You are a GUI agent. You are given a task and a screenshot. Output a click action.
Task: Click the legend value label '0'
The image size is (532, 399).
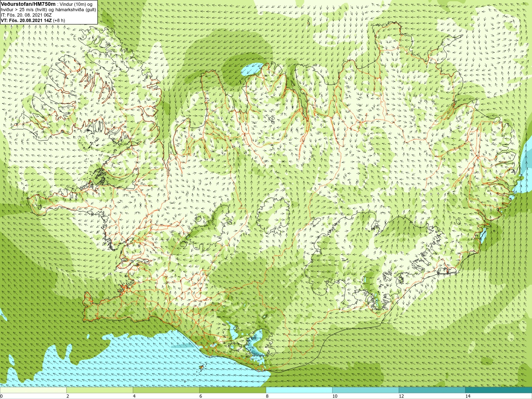(x=2, y=396)
